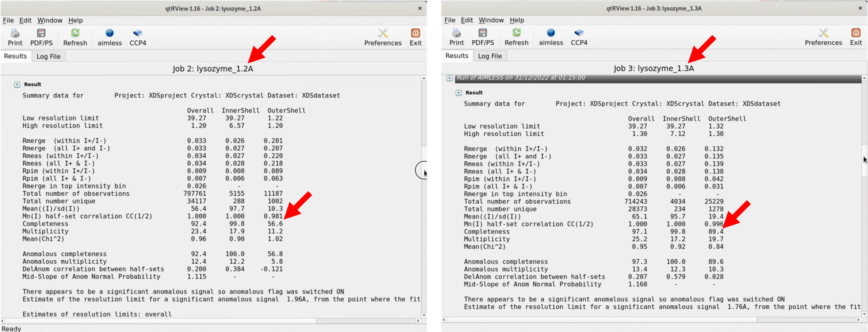Image resolution: width=868 pixels, height=332 pixels.
Task: Select Results tab in Job 2 window
Action: pyautogui.click(x=15, y=56)
